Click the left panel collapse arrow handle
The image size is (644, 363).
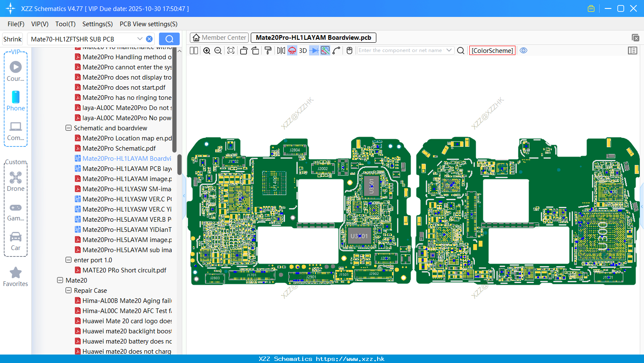click(184, 196)
